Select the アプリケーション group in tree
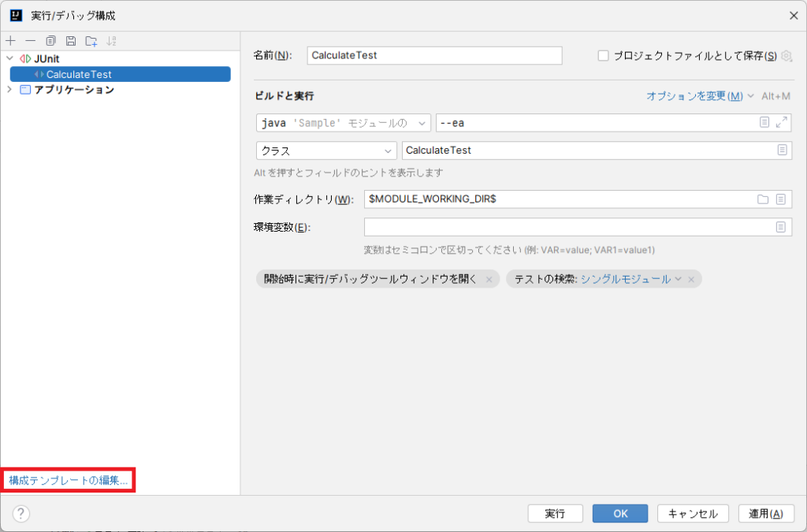 point(74,90)
